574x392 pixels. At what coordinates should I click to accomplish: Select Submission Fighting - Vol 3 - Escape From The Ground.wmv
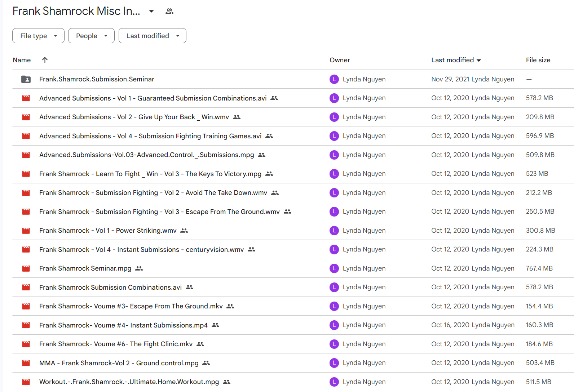[x=159, y=211]
